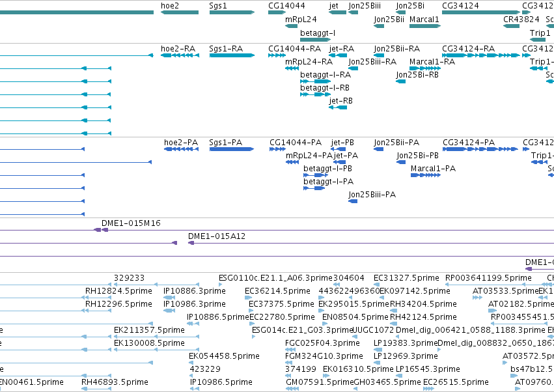Screen dimensions: 554x392
Task: Click the Jon25Biii-PA protein
Action: point(353,201)
